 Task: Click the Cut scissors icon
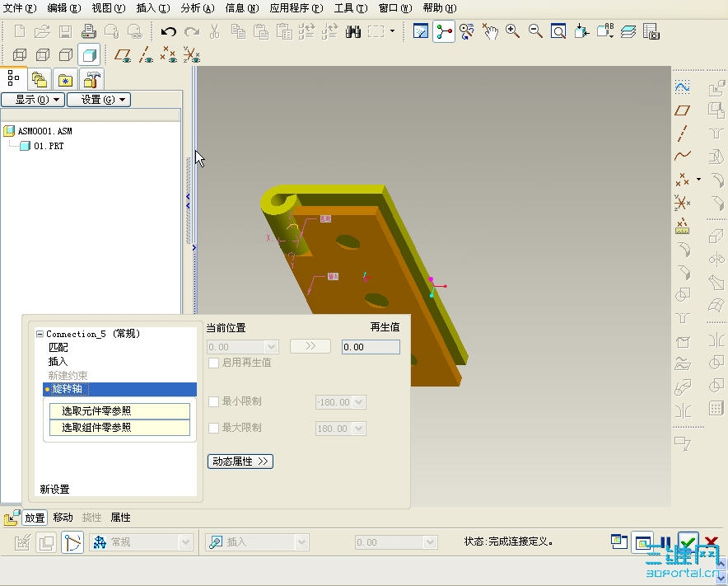[214, 31]
